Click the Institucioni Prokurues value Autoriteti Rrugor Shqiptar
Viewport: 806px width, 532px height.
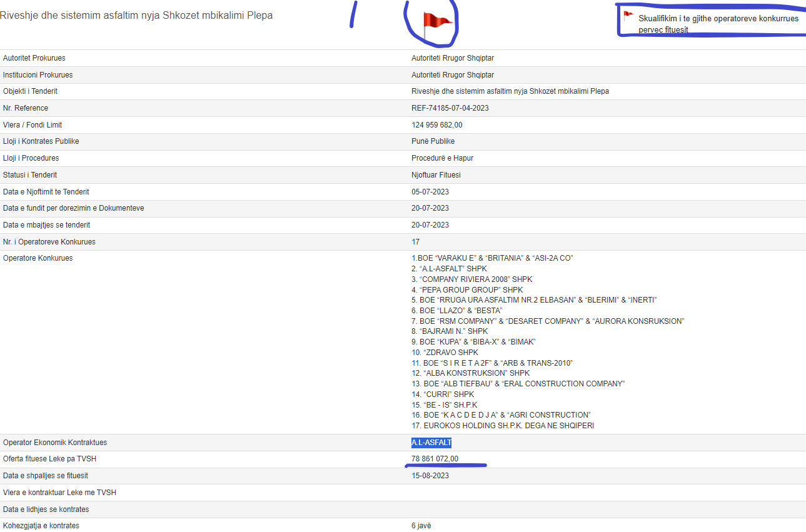tap(453, 75)
